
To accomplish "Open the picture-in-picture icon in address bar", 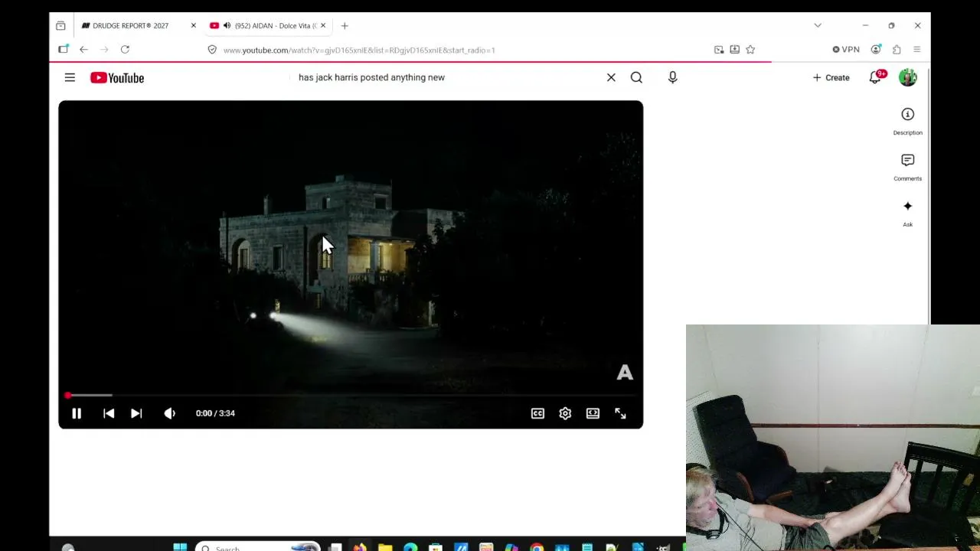I will [x=719, y=50].
